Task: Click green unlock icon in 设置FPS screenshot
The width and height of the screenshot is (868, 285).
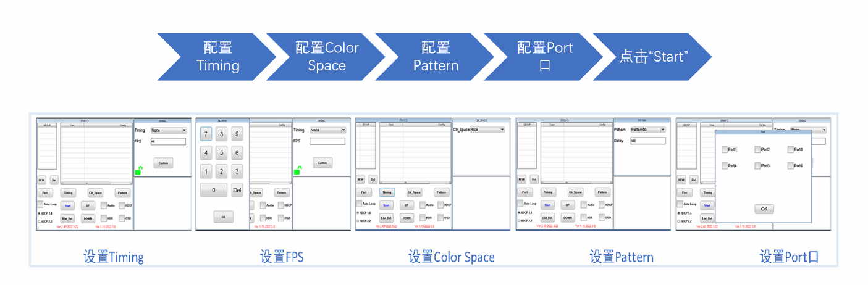Action: (x=297, y=171)
